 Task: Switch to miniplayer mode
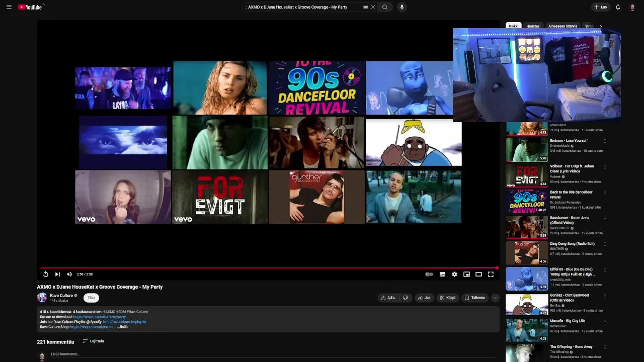(466, 275)
